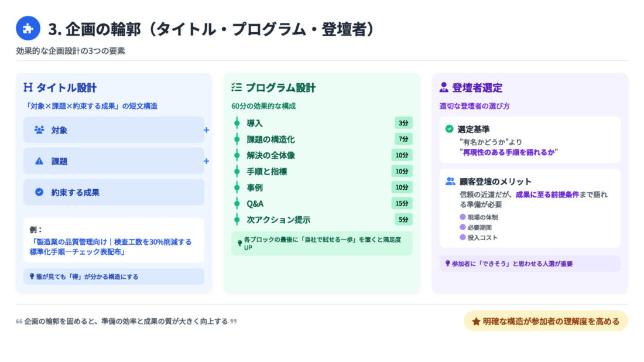The image size is (644, 362).
Task: Click the heading icon beside タイトル設計
Action: (28, 88)
